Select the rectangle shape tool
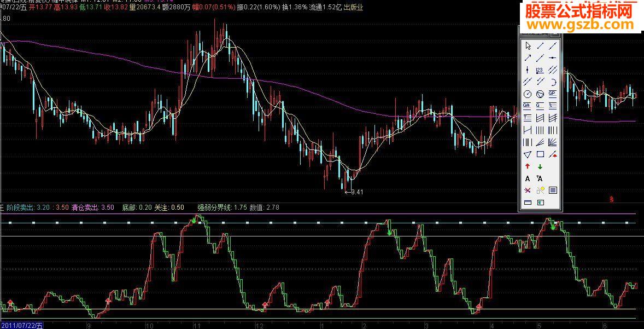Screen dimensions: 644x329 540,154
